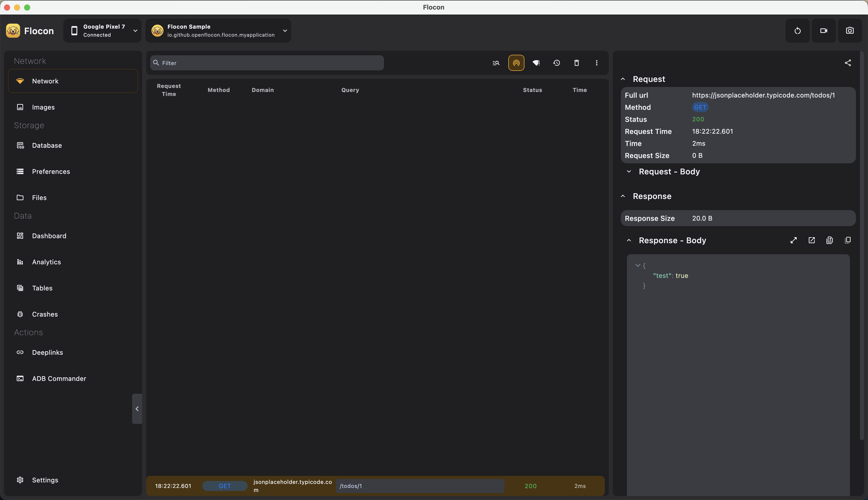The width and height of the screenshot is (868, 500).
Task: Collapse the Request section
Action: click(623, 79)
